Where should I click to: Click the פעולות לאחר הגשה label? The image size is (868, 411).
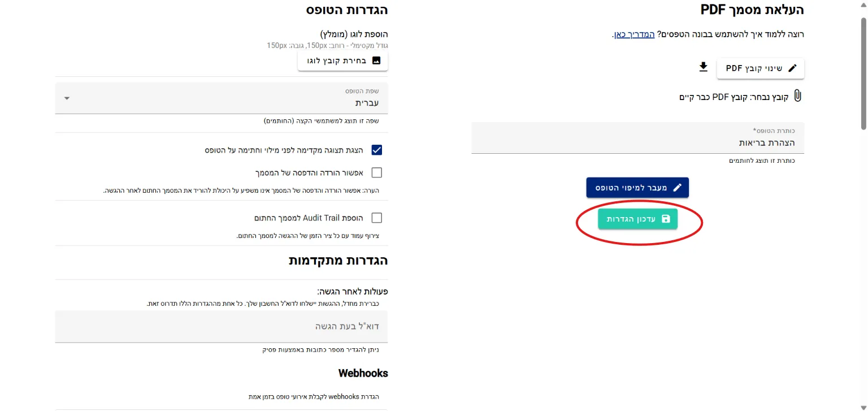pyautogui.click(x=352, y=292)
